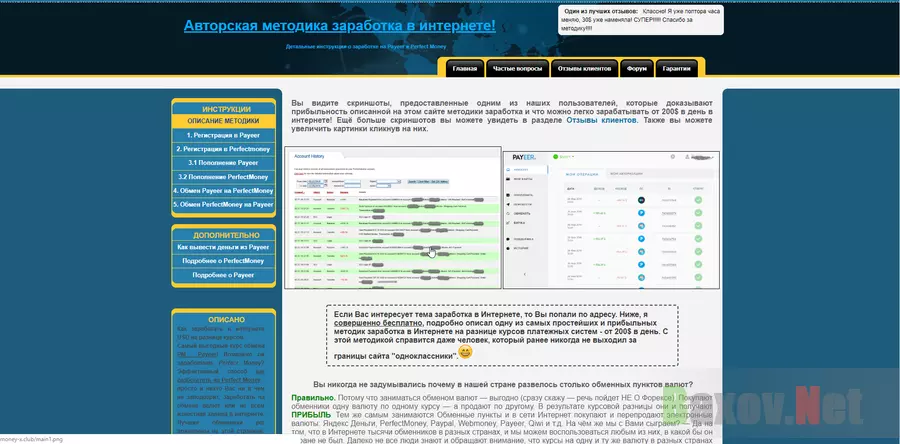Screen dimensions: 900x444
Task: Click the green word 'ПРИБЫЛЬ' in the article
Action: (311, 414)
